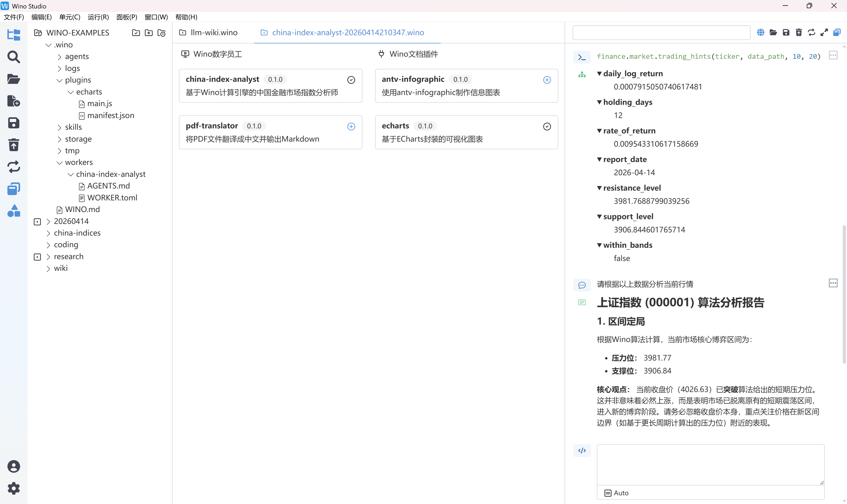Click the globe icon in right toolbar
Screen dimensions: 847x504
click(760, 33)
